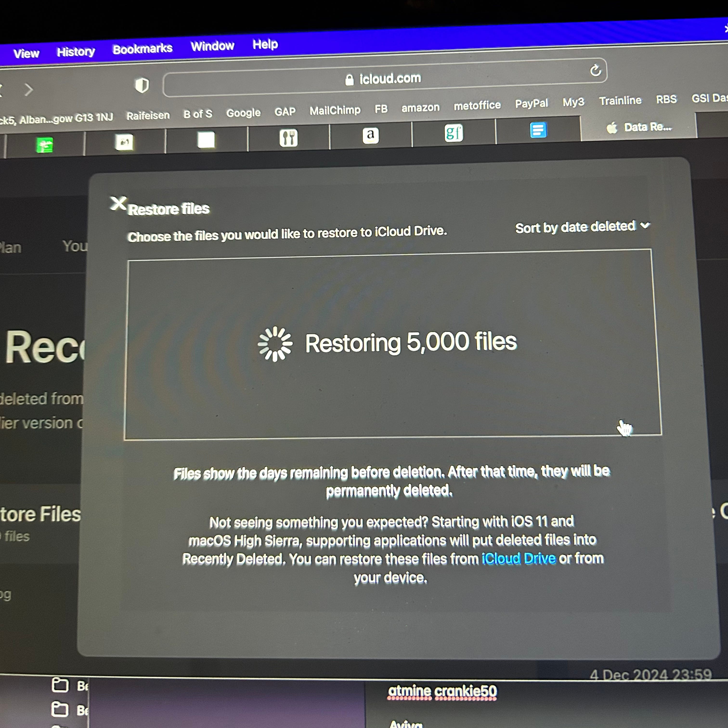
Task: Open the Trainline bookmark
Action: (620, 101)
